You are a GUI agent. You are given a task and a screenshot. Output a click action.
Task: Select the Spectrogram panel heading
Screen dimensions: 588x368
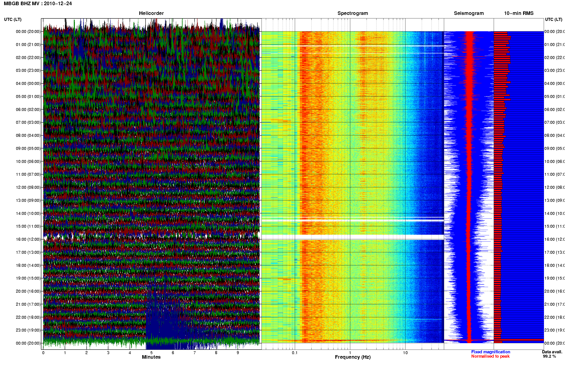[353, 13]
